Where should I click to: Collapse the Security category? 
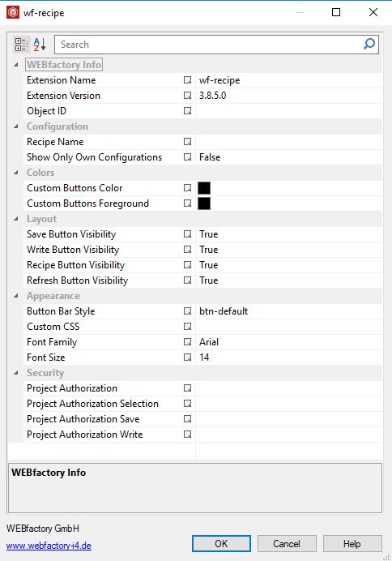pos(16,373)
